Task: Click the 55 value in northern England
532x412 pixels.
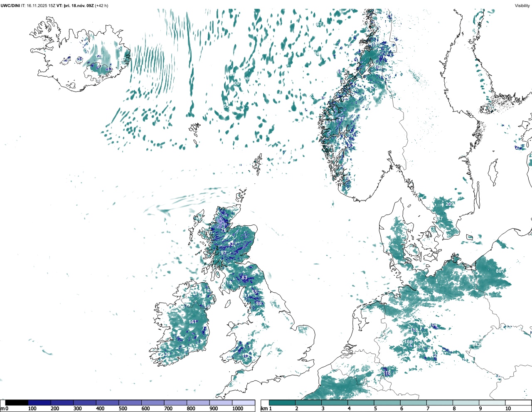Action: point(255,292)
